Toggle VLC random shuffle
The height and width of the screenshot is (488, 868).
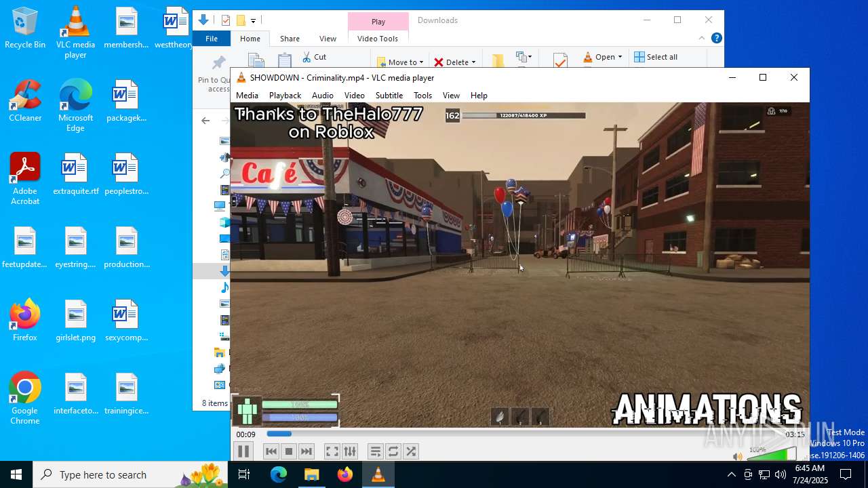click(410, 451)
